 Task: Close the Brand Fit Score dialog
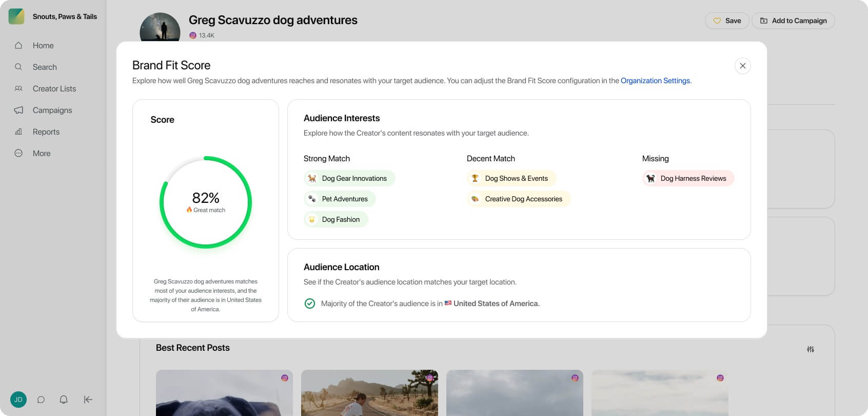click(742, 66)
